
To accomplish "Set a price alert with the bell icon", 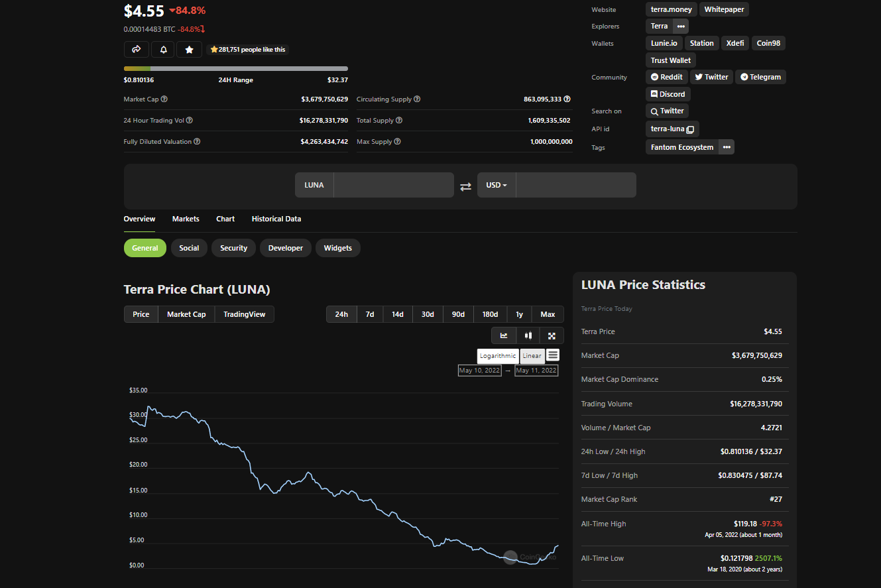I will [163, 49].
